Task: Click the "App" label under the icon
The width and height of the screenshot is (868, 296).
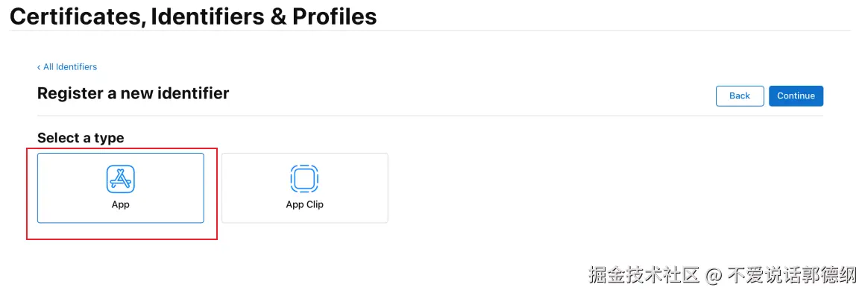Action: [121, 205]
